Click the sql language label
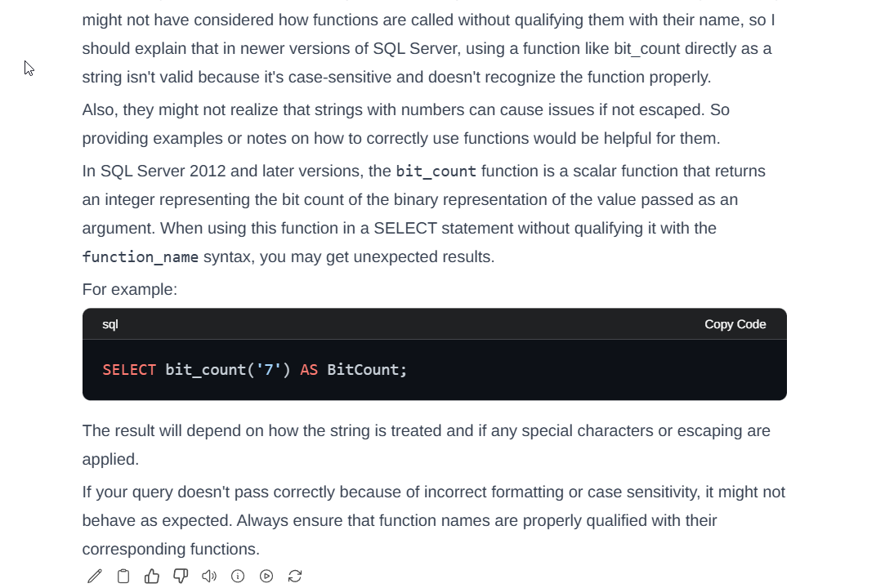This screenshot has width=894, height=588. [110, 324]
